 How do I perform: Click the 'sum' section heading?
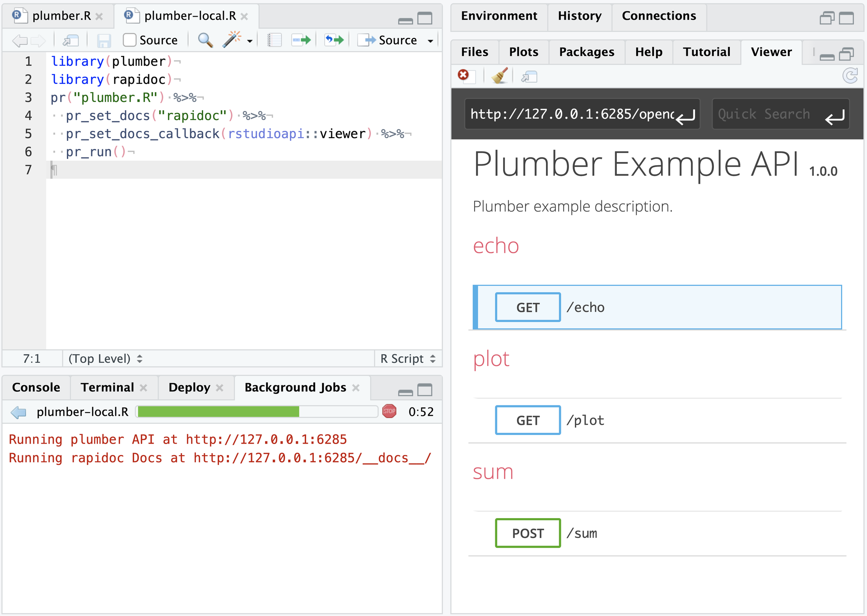coord(493,472)
